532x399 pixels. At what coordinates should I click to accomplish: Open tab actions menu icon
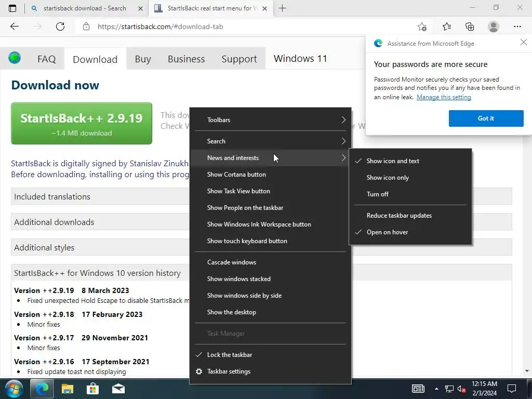(12, 8)
